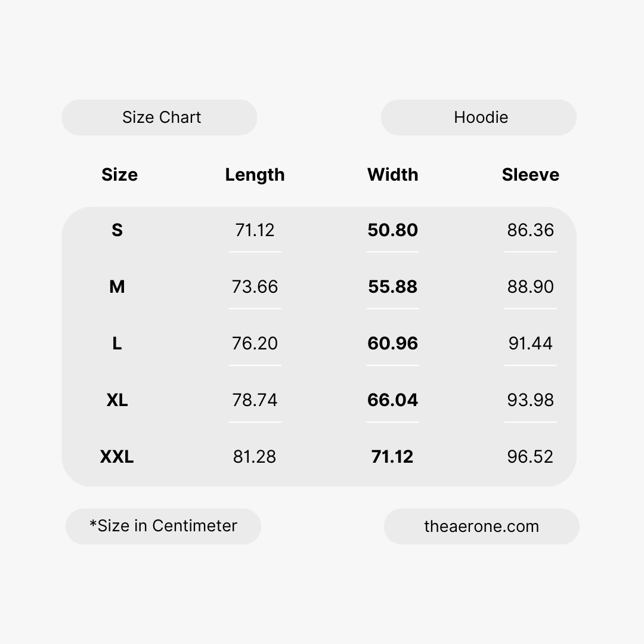Click the M size row label
644x644 pixels.
[x=117, y=287]
